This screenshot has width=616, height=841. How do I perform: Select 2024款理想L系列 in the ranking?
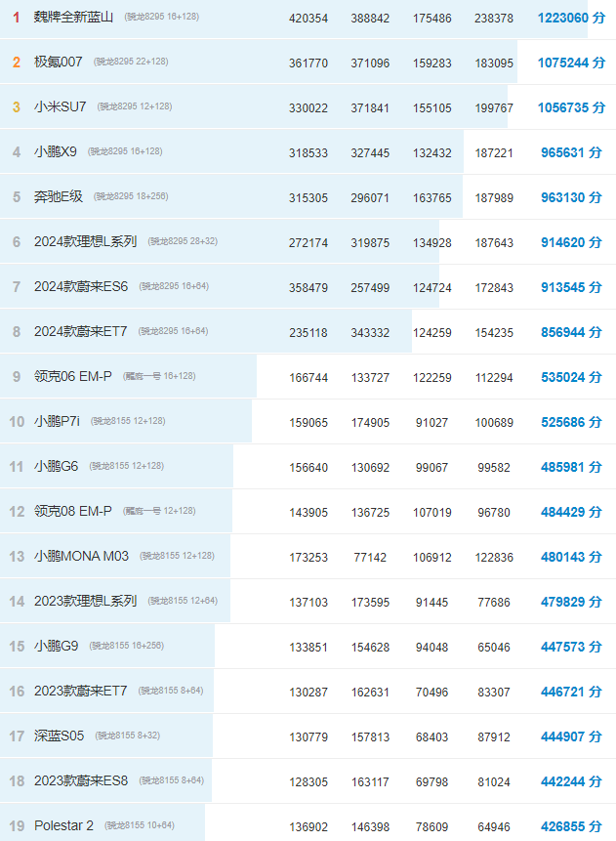tap(86, 242)
